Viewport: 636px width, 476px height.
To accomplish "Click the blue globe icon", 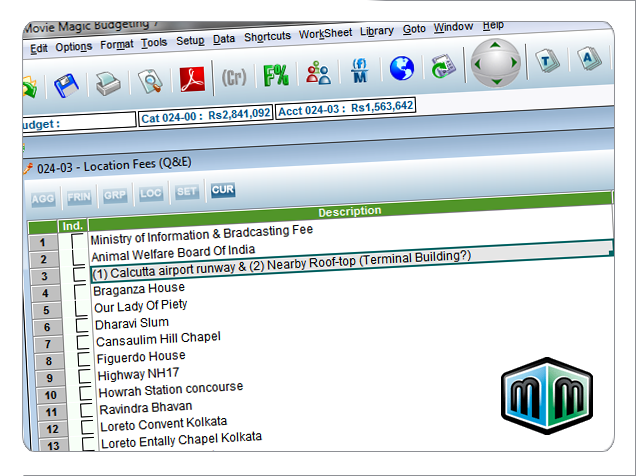I will [x=402, y=68].
